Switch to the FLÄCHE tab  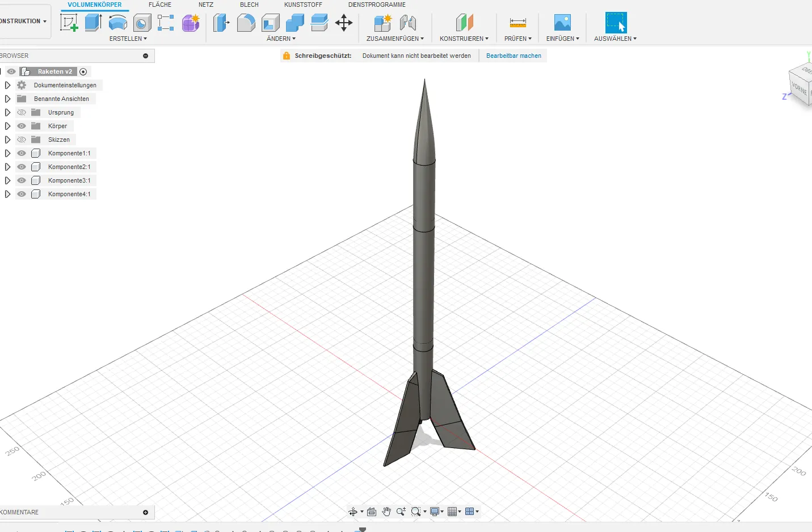point(159,5)
